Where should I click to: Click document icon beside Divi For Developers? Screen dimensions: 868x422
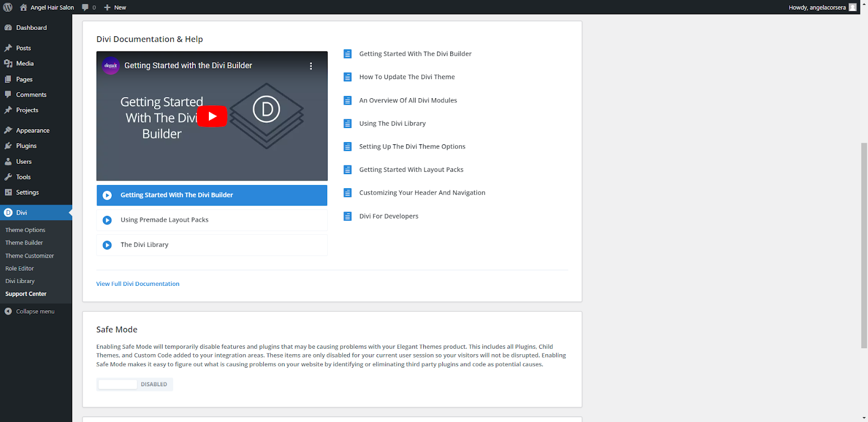click(348, 216)
